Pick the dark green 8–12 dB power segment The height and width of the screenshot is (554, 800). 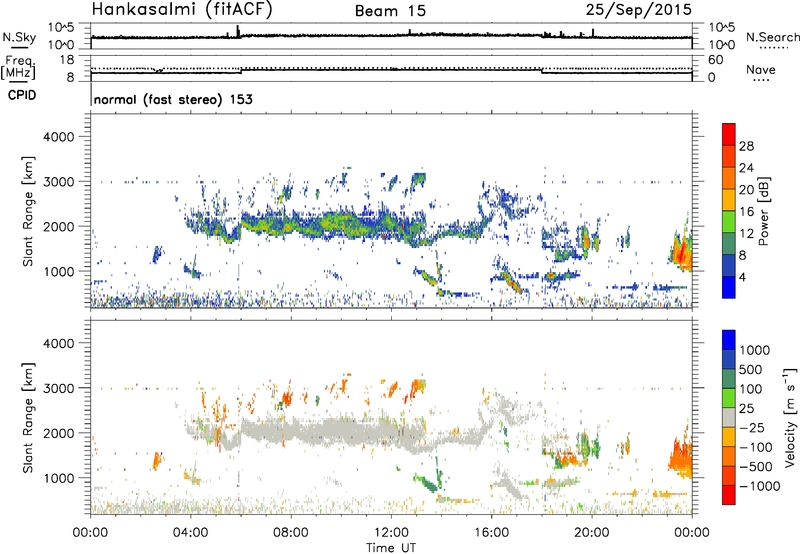(729, 243)
